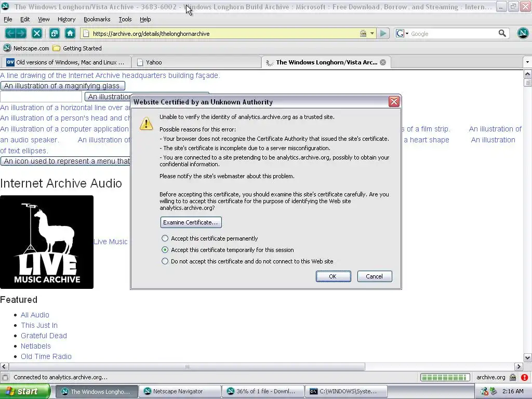Open the Grateful Dead link
Screen dimensions: 532x399
pos(44,336)
